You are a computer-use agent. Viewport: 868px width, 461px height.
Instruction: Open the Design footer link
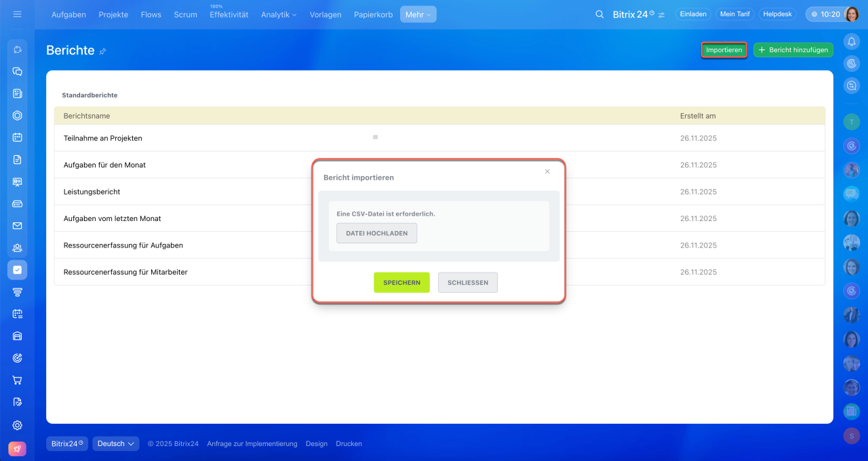tap(317, 443)
